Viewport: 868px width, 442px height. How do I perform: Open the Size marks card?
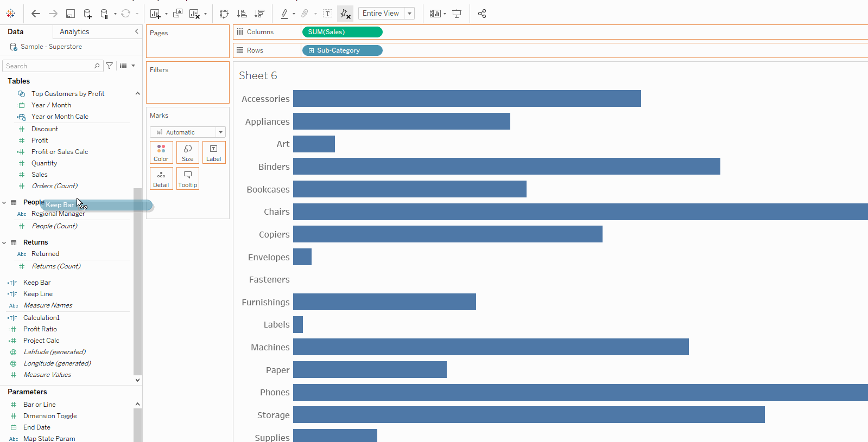(188, 152)
